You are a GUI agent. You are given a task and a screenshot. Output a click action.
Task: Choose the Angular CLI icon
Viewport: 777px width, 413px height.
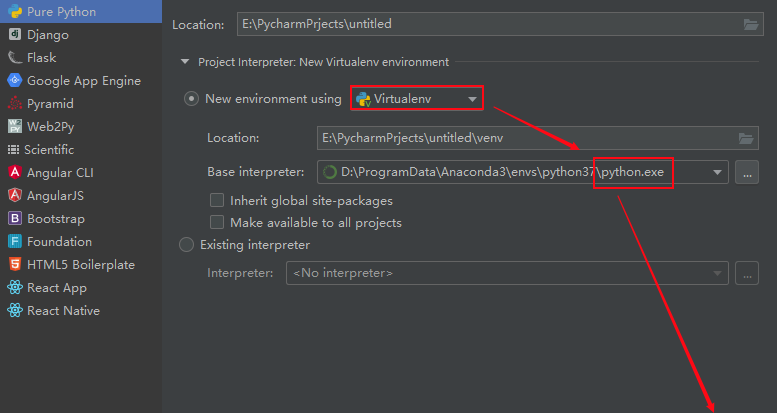[15, 172]
